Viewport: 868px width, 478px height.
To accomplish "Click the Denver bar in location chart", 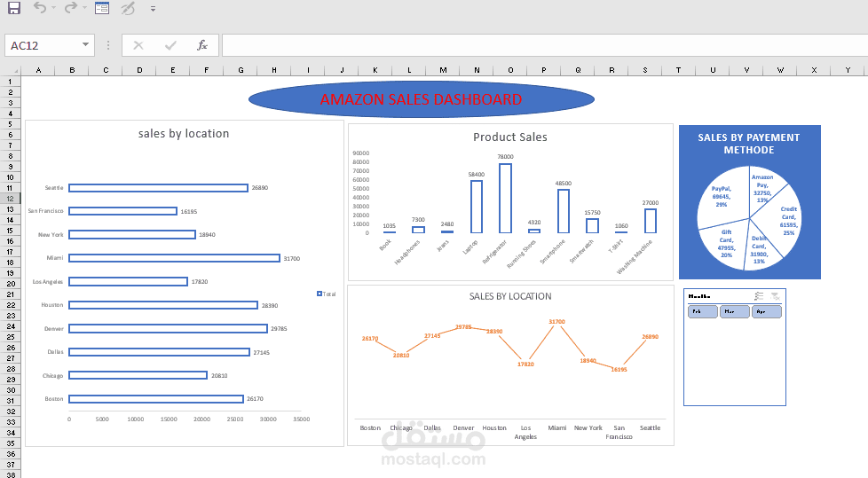I will point(169,329).
